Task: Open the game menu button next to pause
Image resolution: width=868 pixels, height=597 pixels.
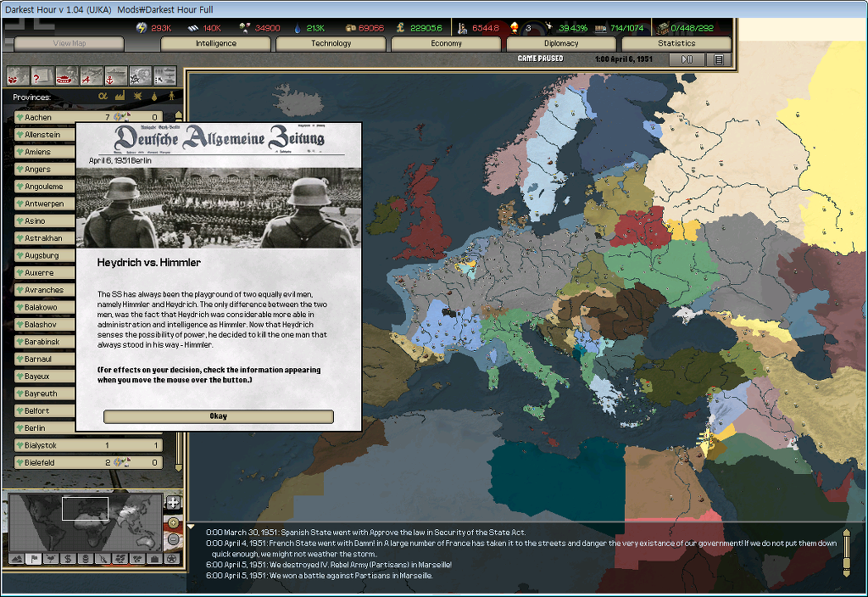Action: coord(719,59)
